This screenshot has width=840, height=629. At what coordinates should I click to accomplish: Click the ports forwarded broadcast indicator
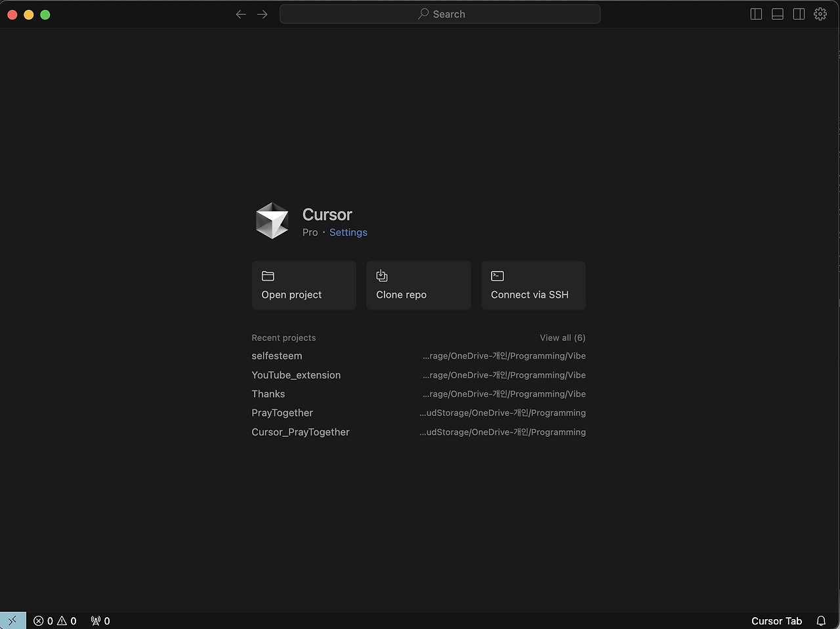(x=100, y=621)
